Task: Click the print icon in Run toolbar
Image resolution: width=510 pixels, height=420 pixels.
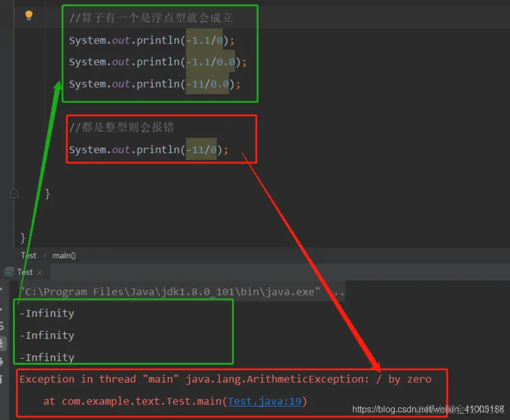Action: coord(2,361)
